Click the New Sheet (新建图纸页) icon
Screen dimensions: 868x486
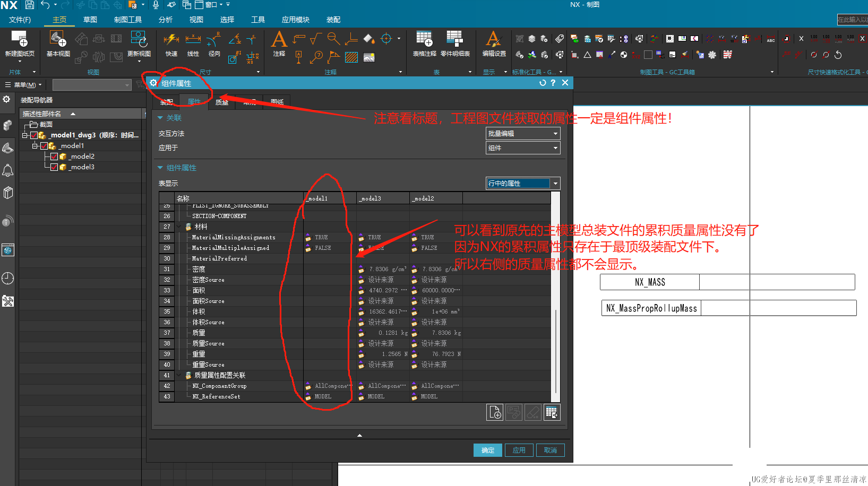coord(20,39)
